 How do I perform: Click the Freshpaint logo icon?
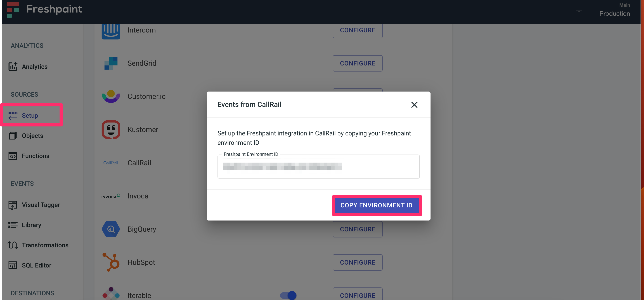(13, 9)
